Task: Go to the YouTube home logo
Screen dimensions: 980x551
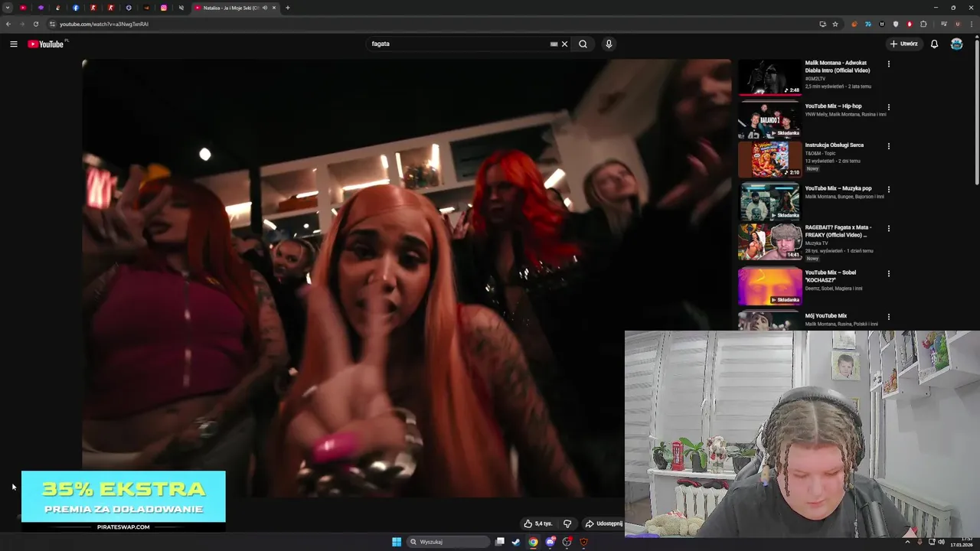Action: [x=46, y=44]
